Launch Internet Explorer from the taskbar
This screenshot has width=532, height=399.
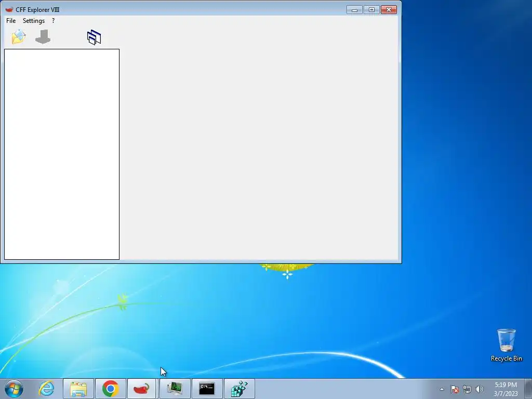pyautogui.click(x=46, y=389)
